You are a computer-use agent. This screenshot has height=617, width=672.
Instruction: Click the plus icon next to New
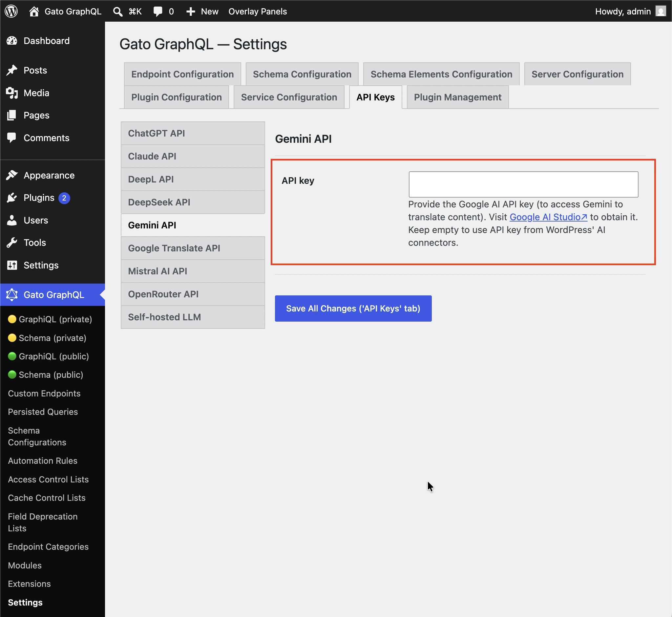point(191,12)
